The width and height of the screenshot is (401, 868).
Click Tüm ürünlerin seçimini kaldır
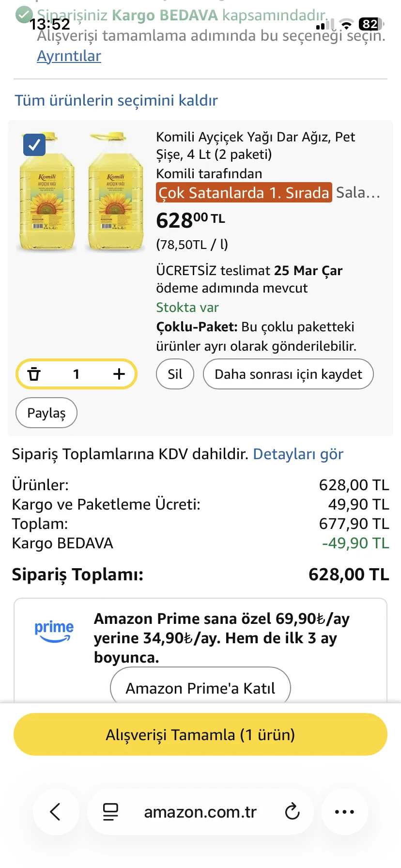(x=116, y=100)
